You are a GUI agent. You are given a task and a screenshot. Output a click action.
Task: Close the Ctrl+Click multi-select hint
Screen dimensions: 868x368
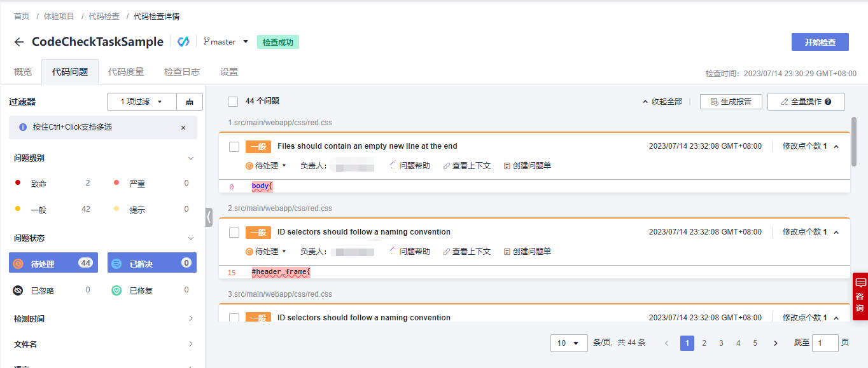click(183, 127)
